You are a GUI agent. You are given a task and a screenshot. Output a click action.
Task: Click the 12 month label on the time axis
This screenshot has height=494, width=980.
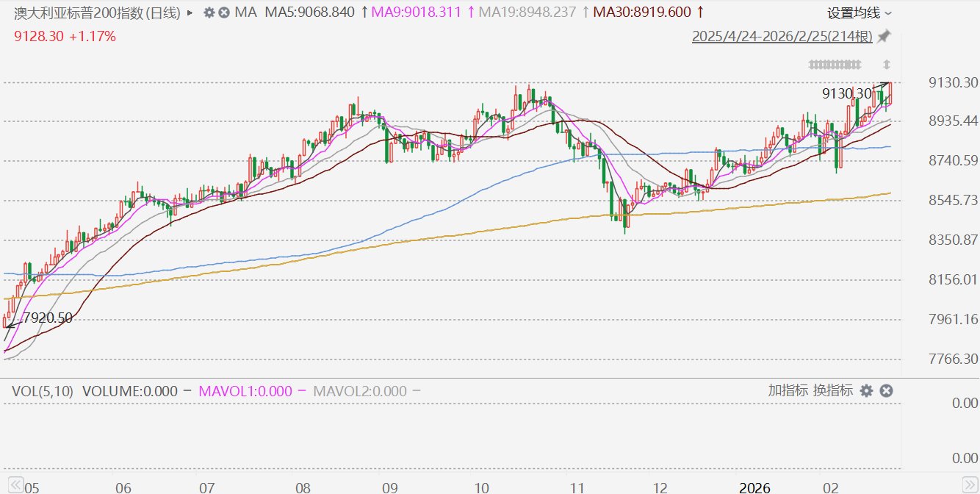pos(660,487)
